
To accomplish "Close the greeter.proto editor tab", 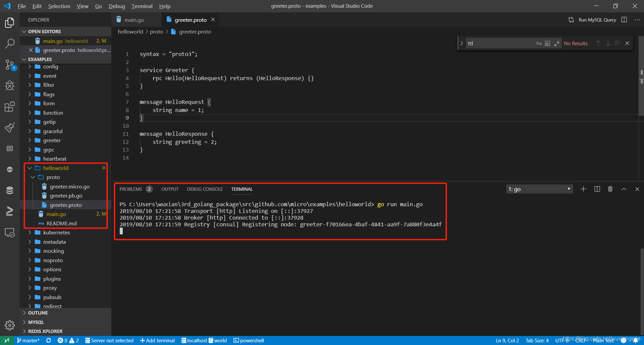I will [x=213, y=20].
